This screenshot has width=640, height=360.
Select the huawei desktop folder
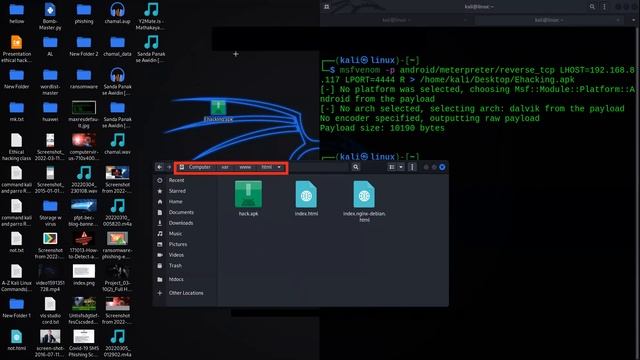[50, 111]
